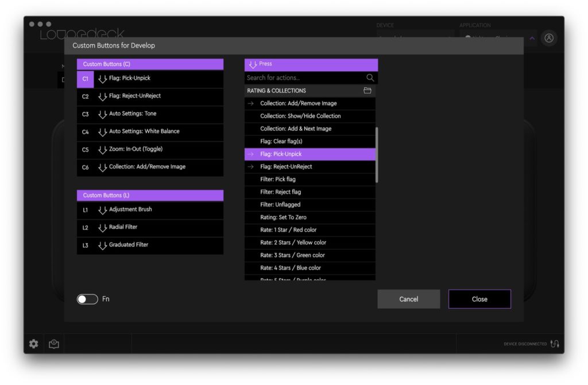
Task: Click press arrow icon on L1 row
Action: (x=102, y=210)
